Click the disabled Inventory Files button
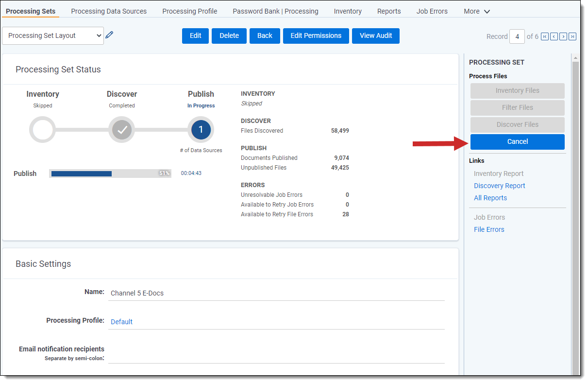Image resolution: width=588 pixels, height=383 pixels. click(518, 90)
